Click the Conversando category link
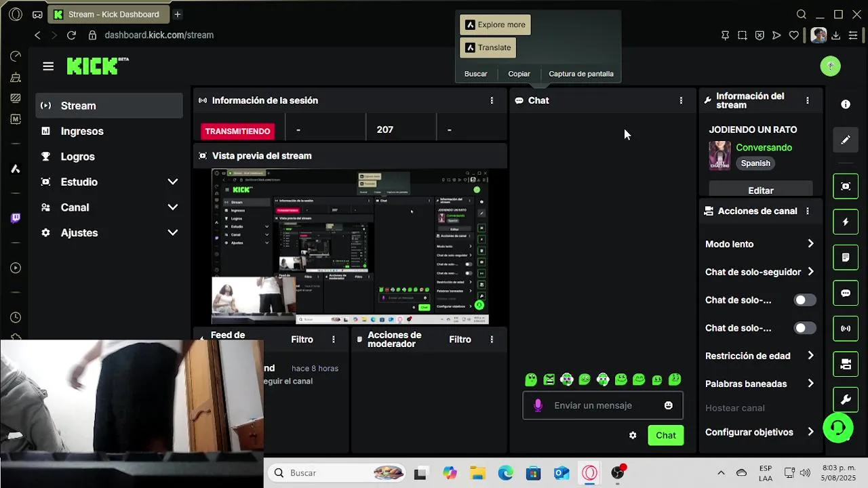Image resolution: width=868 pixels, height=488 pixels. (764, 147)
